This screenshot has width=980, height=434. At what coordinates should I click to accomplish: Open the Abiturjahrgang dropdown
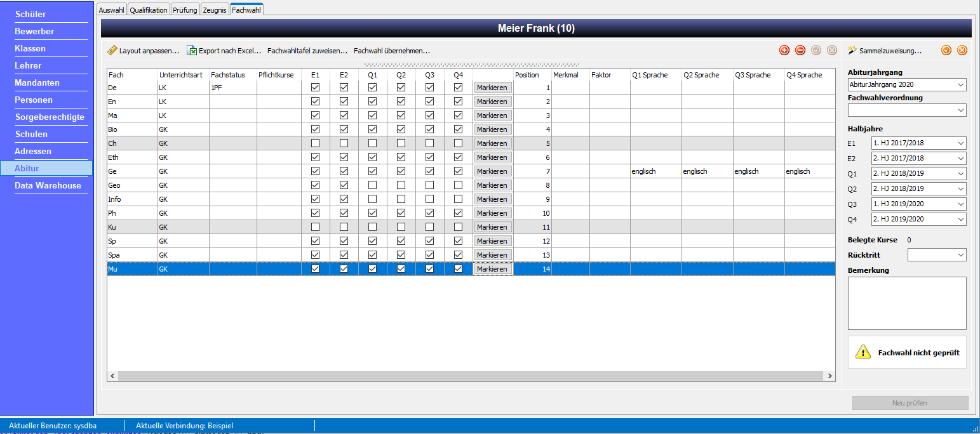click(907, 85)
